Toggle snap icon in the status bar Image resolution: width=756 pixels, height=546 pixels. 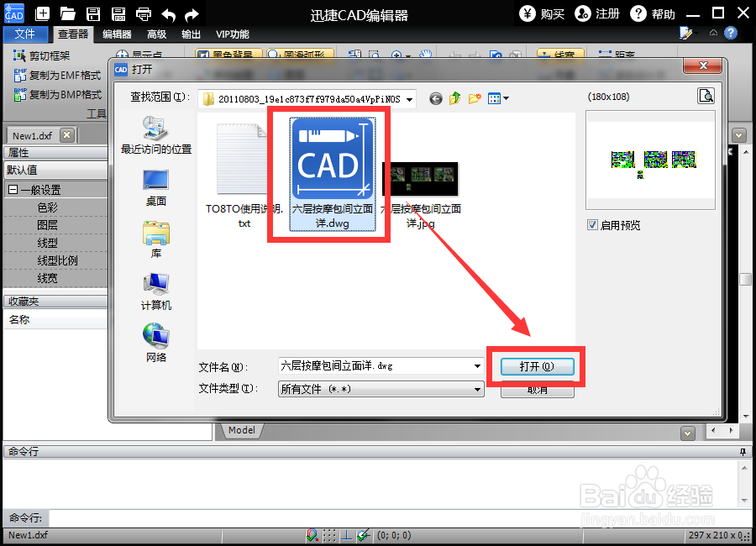coord(312,535)
